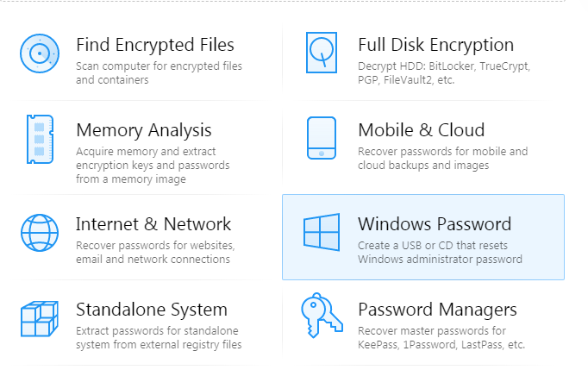
Task: Click the Standalone System cubes icon
Action: pos(39,318)
